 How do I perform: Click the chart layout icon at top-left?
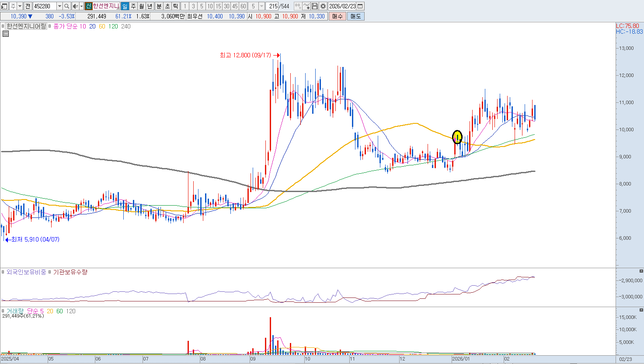pos(4,6)
